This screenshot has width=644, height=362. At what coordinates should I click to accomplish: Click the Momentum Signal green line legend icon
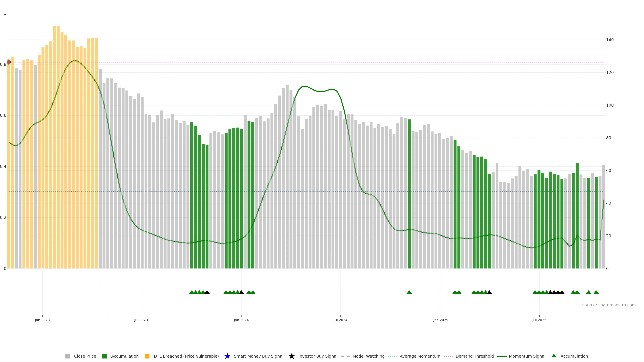(502, 356)
